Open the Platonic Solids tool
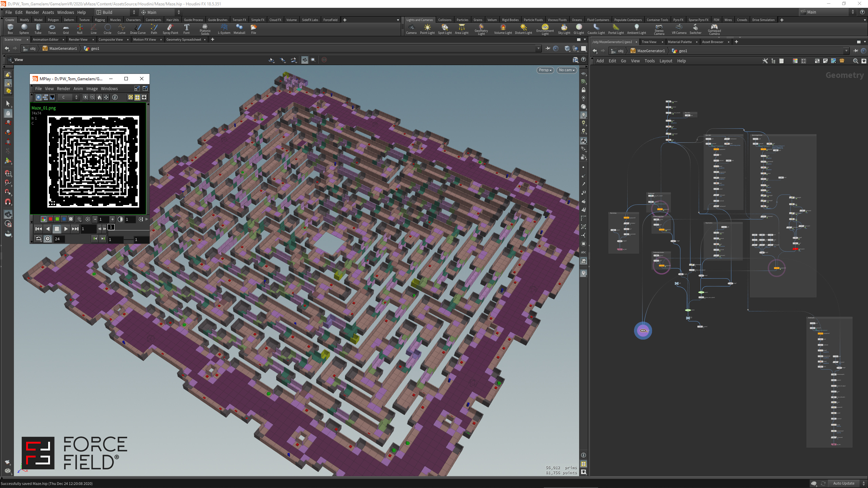868x488 pixels. pyautogui.click(x=205, y=29)
